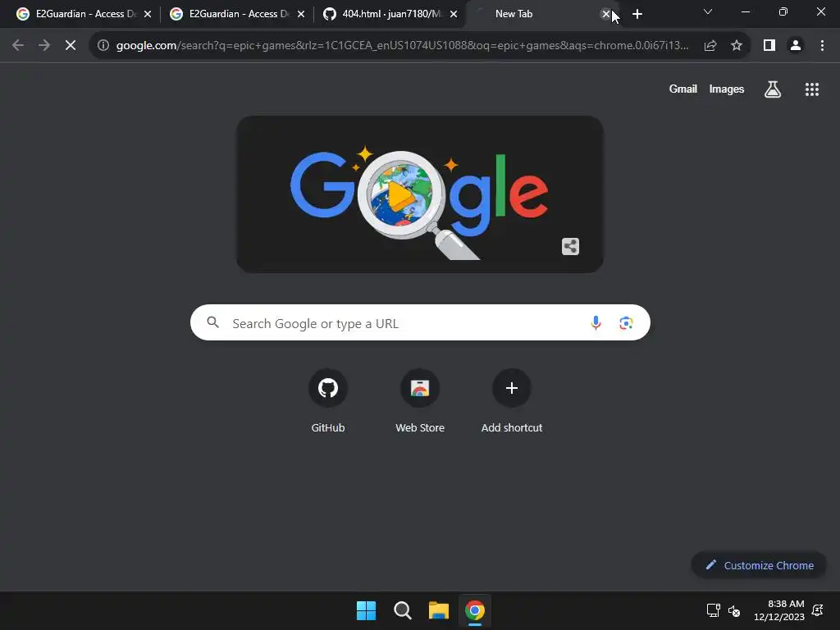This screenshot has width=840, height=630.
Task: Close the first E2Guardian tab
Action: click(x=148, y=15)
